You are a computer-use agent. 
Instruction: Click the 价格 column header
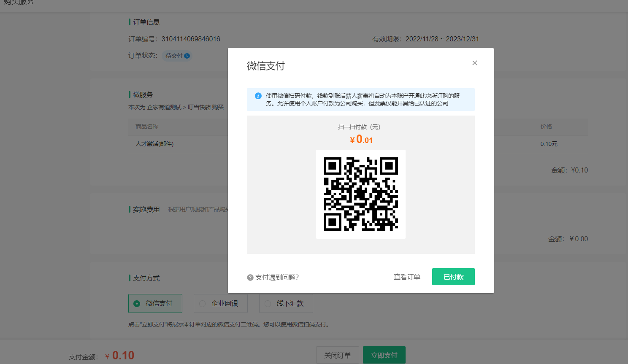[546, 127]
